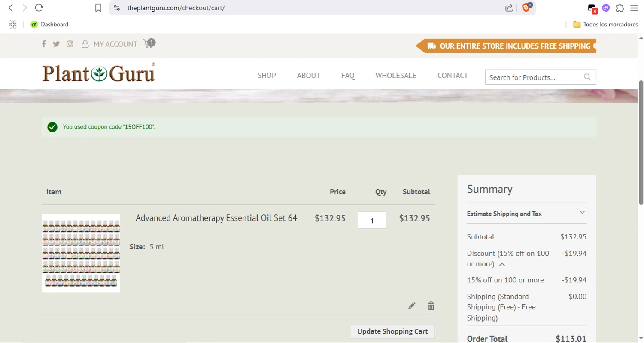This screenshot has height=343, width=644.
Task: Click the Summary heading
Action: tap(489, 189)
